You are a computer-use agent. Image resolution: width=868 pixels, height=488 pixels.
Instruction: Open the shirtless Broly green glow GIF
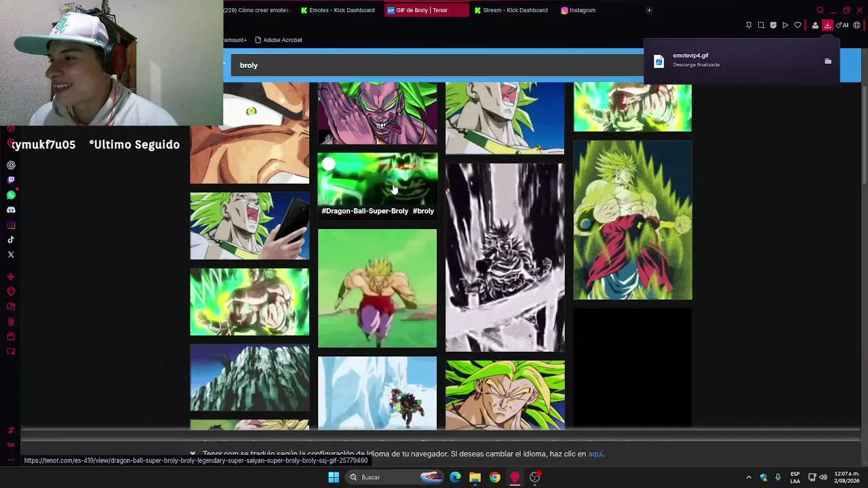tap(250, 302)
